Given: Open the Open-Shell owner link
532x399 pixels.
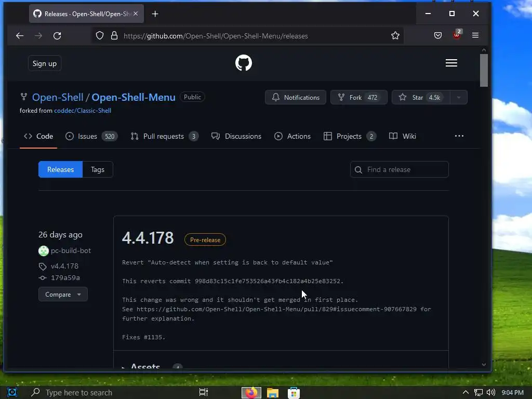Looking at the screenshot, I should pos(58,97).
